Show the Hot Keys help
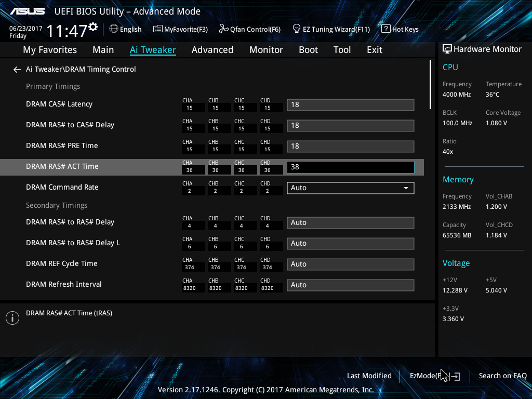This screenshot has height=399, width=532. click(x=400, y=29)
